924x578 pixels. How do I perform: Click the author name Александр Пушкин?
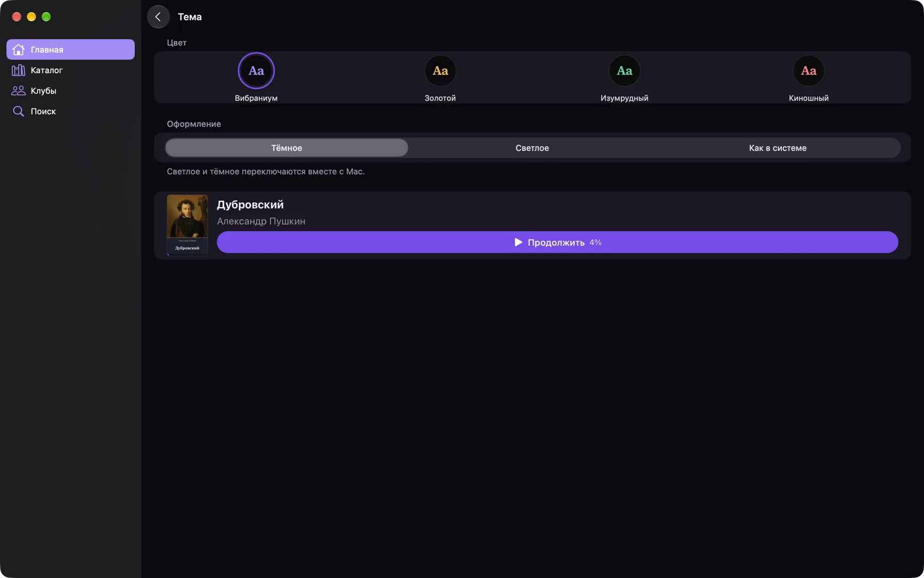[261, 221]
